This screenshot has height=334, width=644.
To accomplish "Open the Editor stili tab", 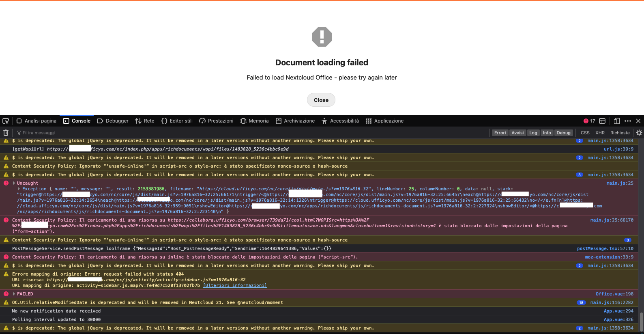I will [177, 121].
